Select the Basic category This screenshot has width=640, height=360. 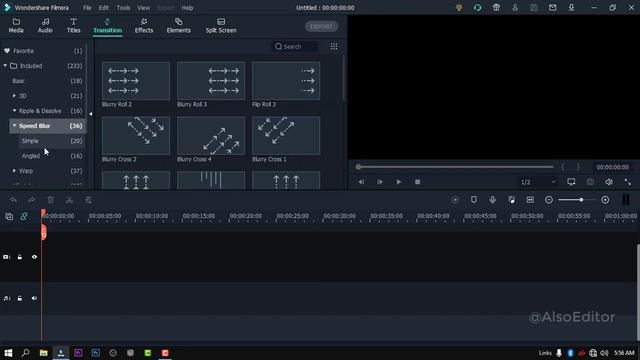coord(47,81)
